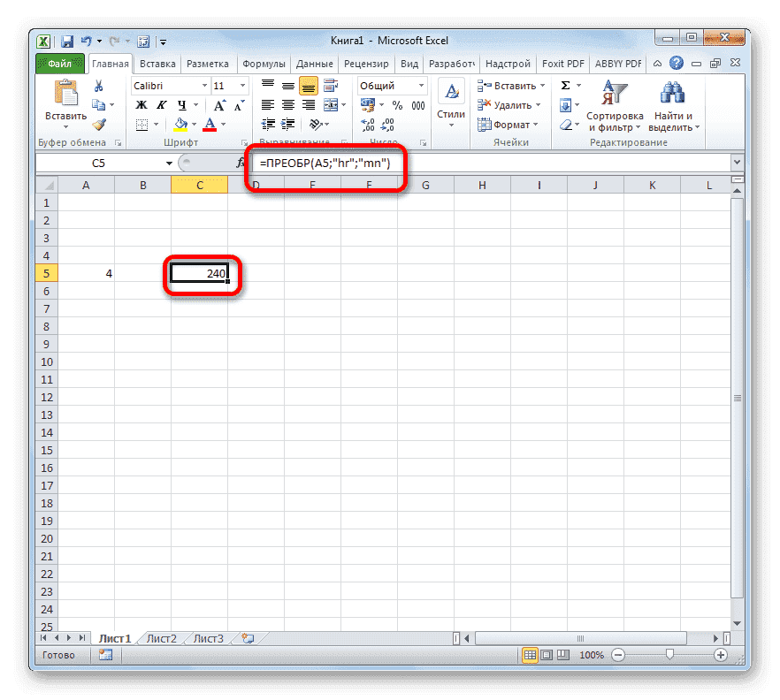Screen dimensions: 780x700
Task: Click the AutoSum sigma icon
Action: tap(567, 85)
